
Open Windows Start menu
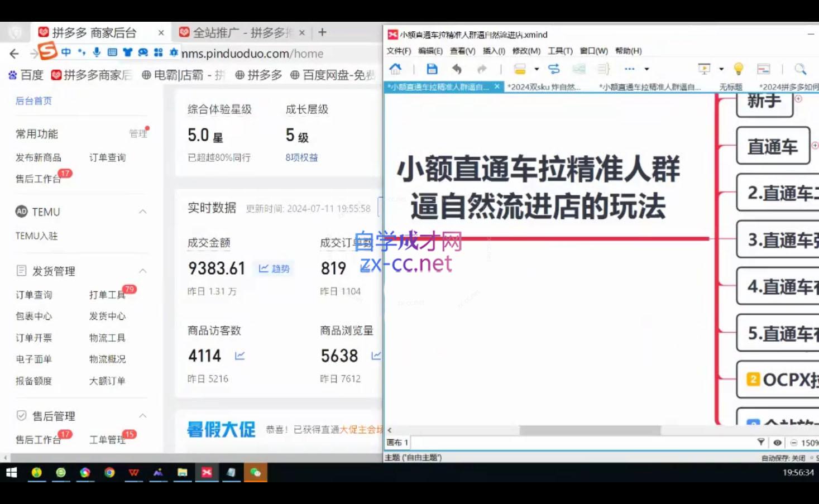point(11,473)
